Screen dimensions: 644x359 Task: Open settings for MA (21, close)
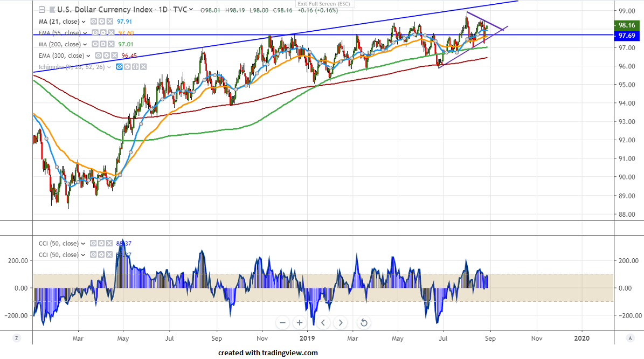pos(101,22)
